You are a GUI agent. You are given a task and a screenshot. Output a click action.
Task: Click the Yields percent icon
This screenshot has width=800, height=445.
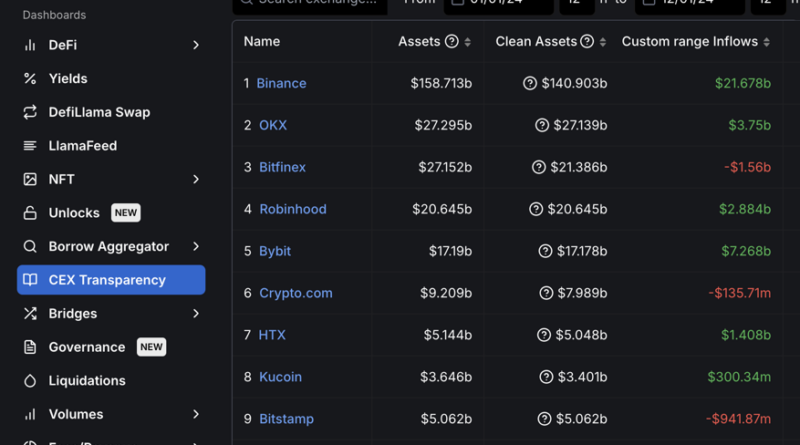pyautogui.click(x=30, y=78)
